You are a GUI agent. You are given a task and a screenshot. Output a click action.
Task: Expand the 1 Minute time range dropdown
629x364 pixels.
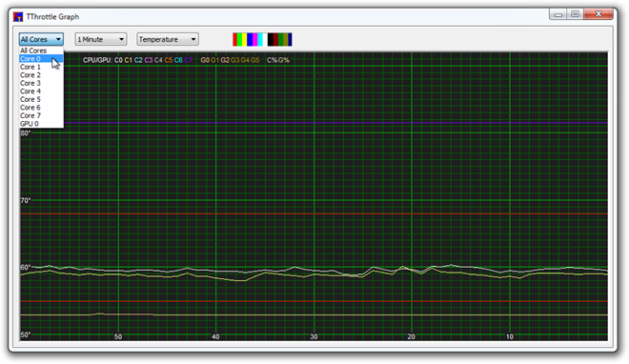coord(101,39)
